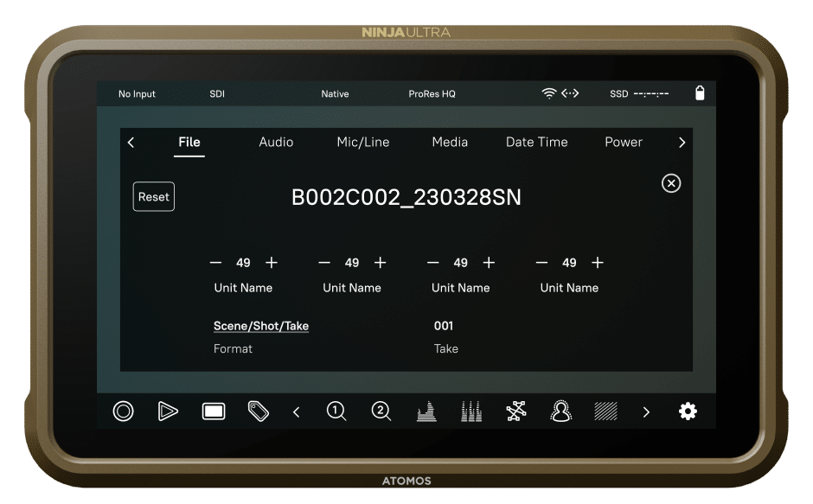Tap the playback play icon

point(168,411)
